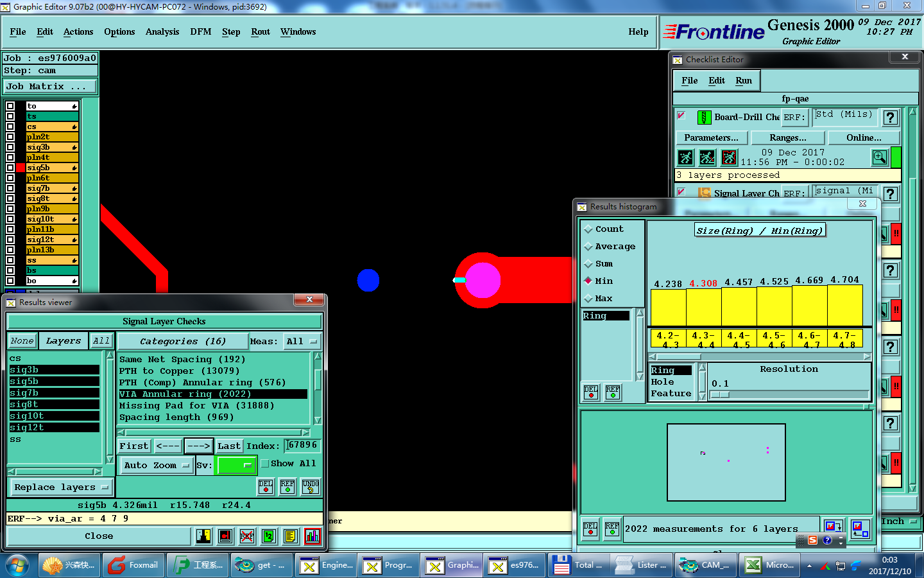Enable the Show All checkbox
The image size is (924, 578).
pyautogui.click(x=265, y=464)
